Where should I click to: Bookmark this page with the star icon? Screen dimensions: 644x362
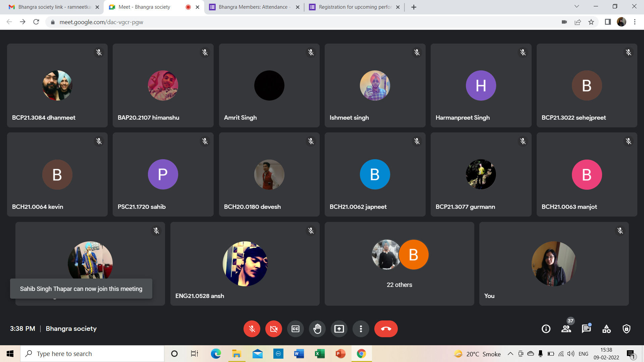pyautogui.click(x=591, y=22)
